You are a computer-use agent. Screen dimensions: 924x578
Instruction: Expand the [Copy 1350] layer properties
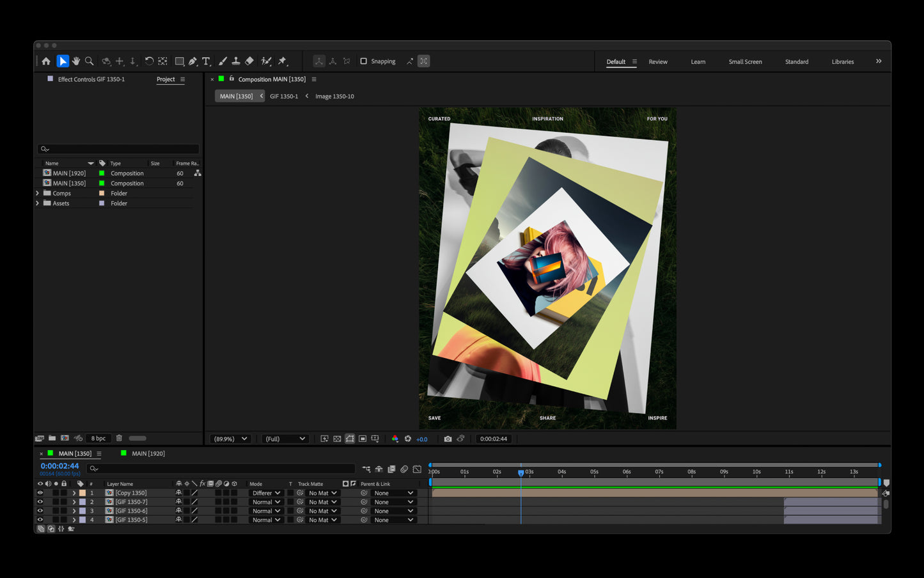tap(74, 493)
